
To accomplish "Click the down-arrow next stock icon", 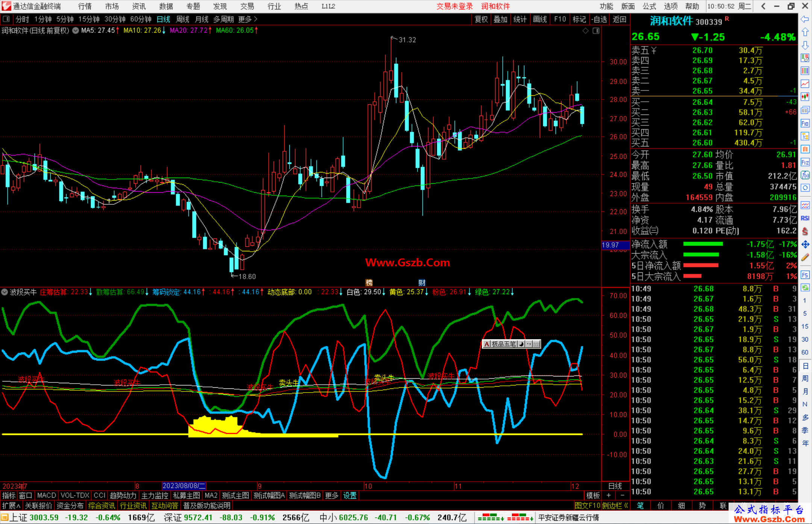I will [805, 45].
